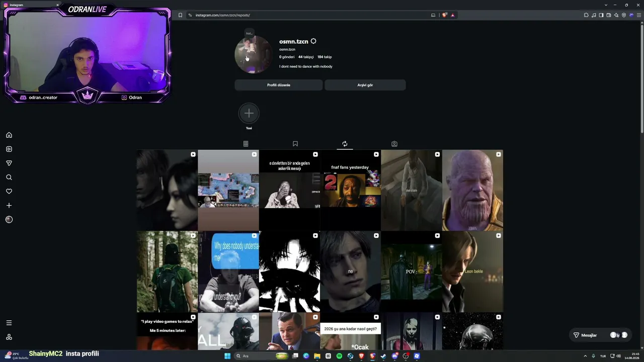This screenshot has width=644, height=362.
Task: Create new post with sidebar plus icon
Action: [9, 206]
